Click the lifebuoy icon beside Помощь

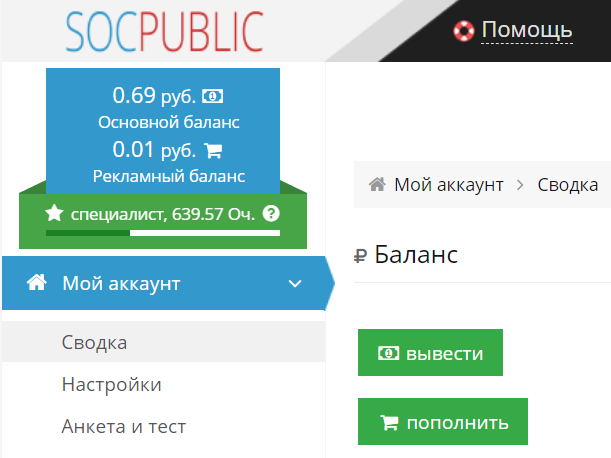463,30
